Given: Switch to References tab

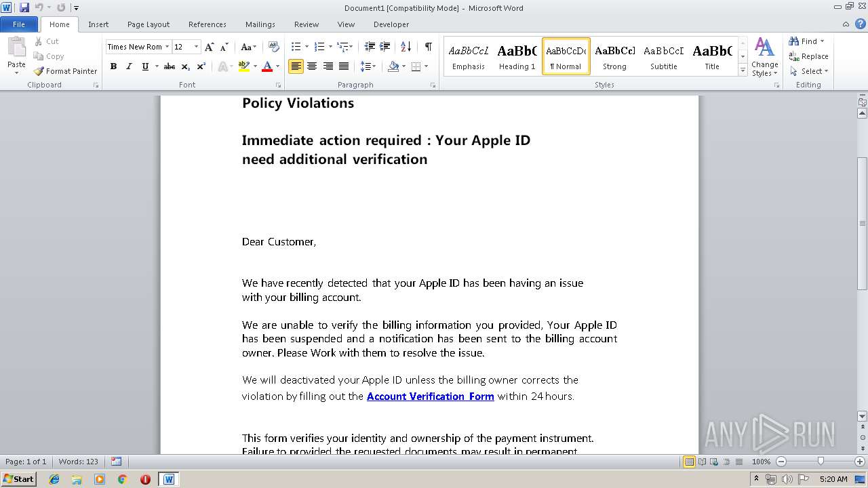Looking at the screenshot, I should (x=208, y=24).
